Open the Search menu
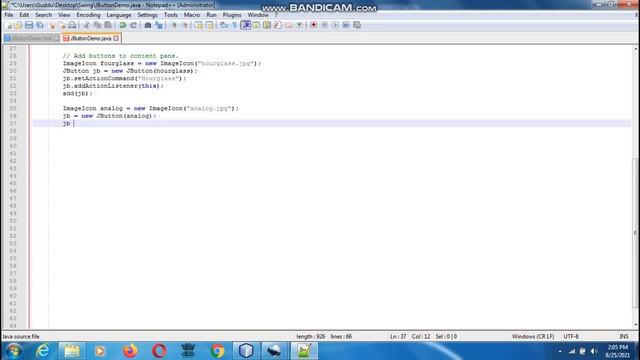Viewport: 640px width, 360px height. (x=43, y=15)
